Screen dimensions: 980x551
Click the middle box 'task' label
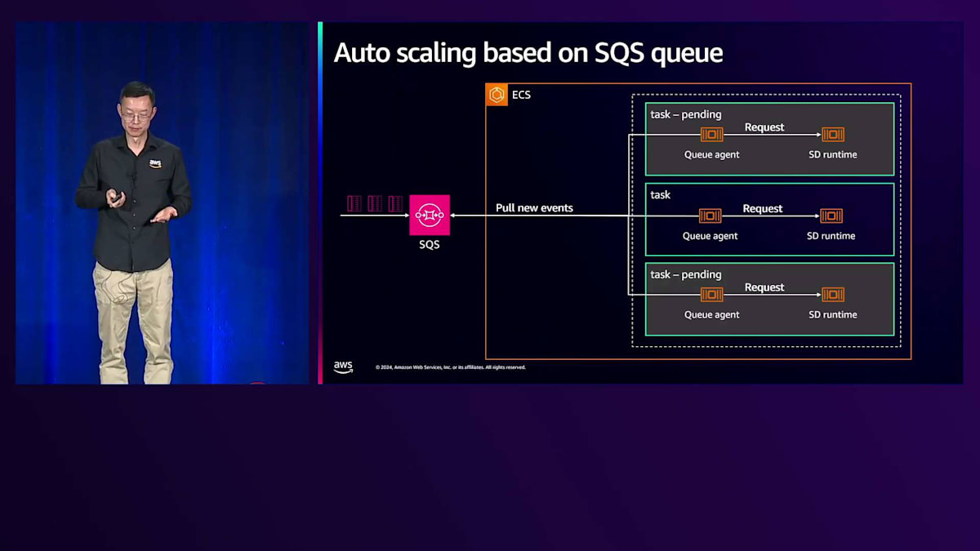click(x=661, y=195)
